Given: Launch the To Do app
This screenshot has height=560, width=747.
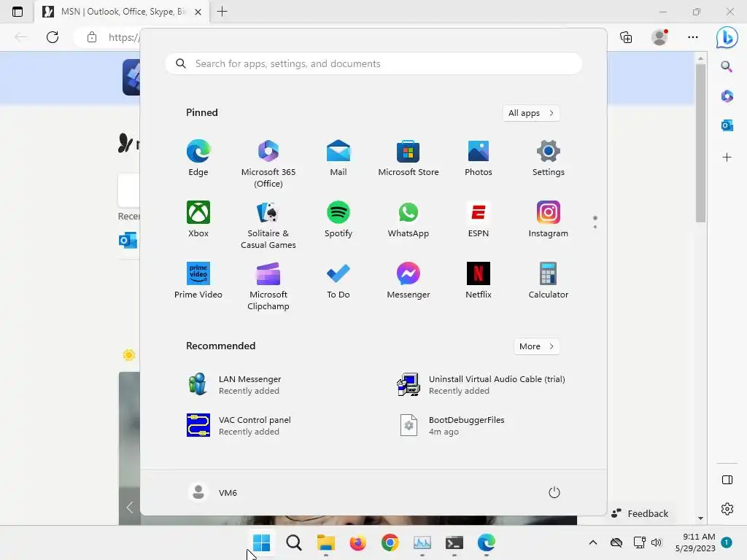Looking at the screenshot, I should pyautogui.click(x=338, y=281).
